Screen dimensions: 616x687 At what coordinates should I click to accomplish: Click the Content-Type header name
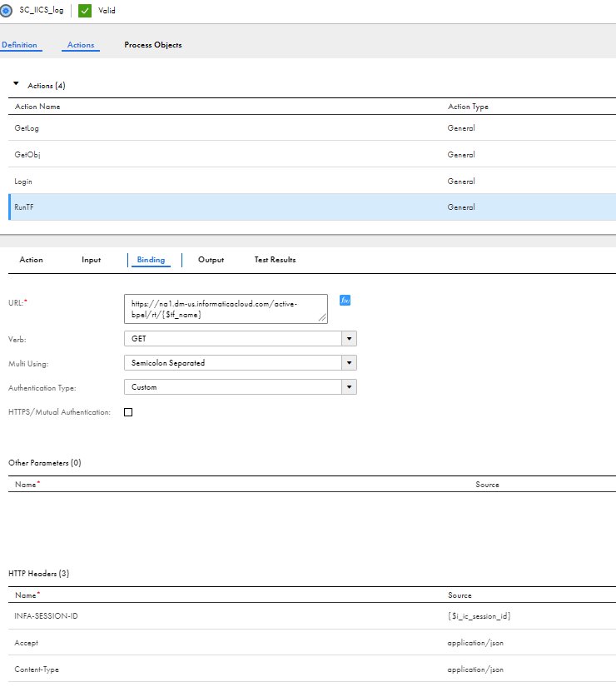coord(37,670)
